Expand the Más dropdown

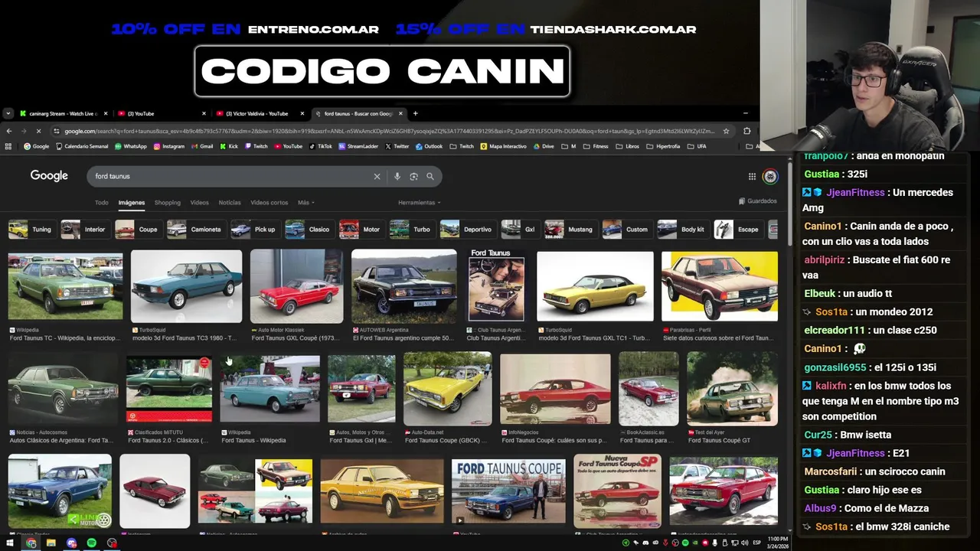point(305,203)
